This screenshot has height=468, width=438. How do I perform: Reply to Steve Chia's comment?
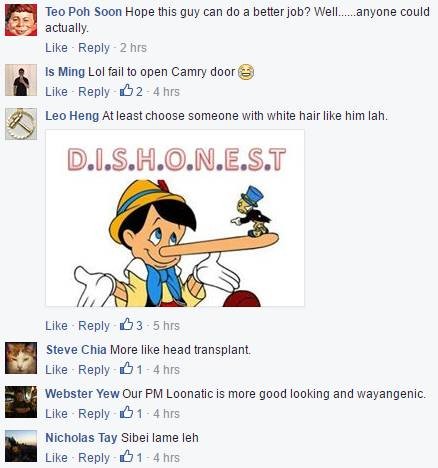pyautogui.click(x=94, y=370)
